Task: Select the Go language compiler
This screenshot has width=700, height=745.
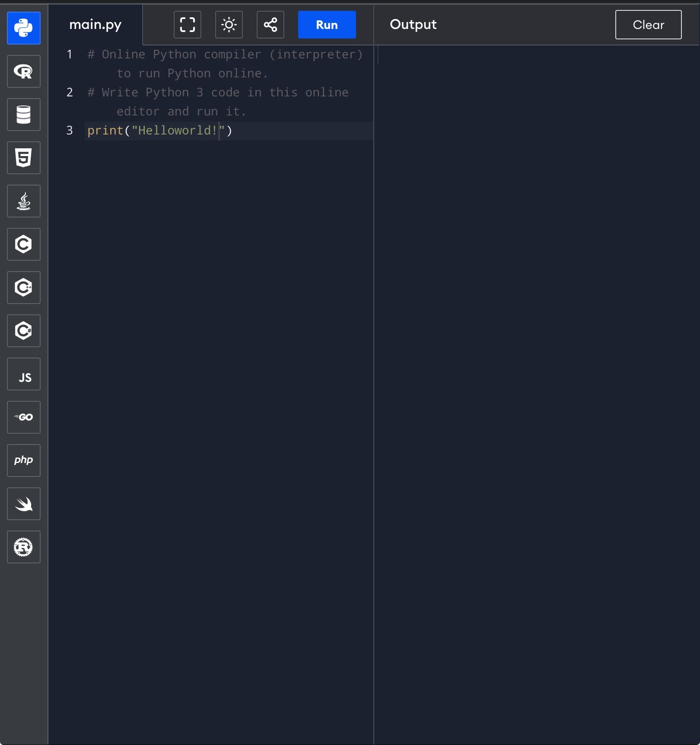Action: (x=23, y=417)
